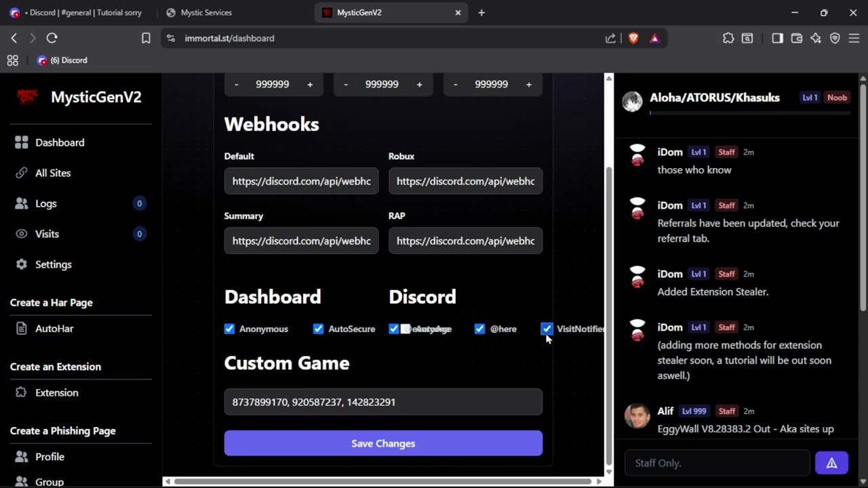
Task: Click the Logs people icon
Action: [22, 203]
